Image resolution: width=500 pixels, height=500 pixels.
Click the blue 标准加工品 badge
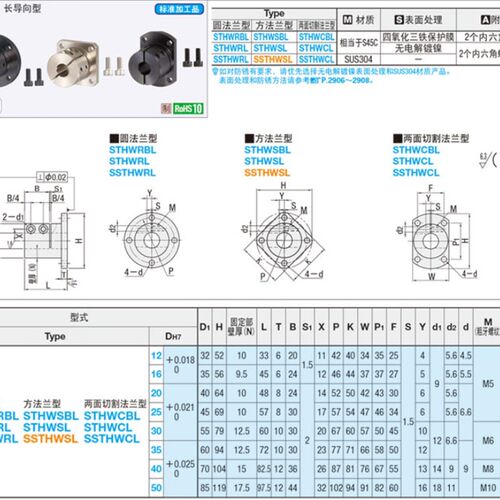click(x=179, y=9)
